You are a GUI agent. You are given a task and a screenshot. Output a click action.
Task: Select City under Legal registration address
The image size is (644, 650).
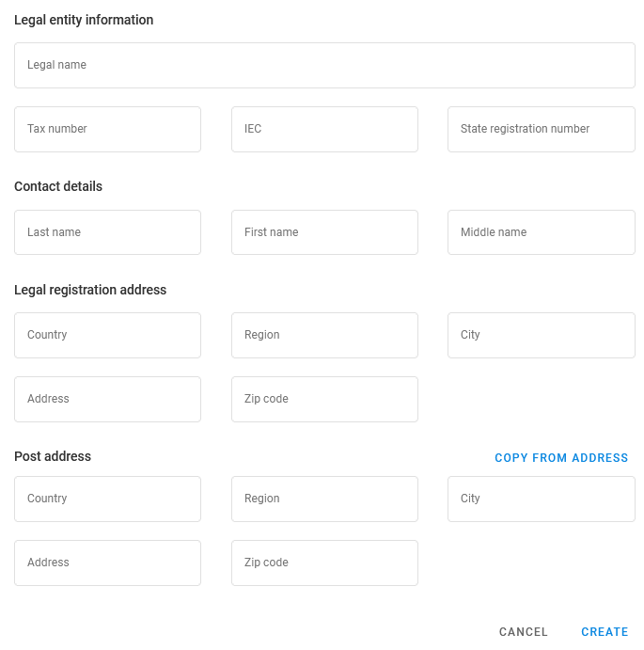coord(541,336)
